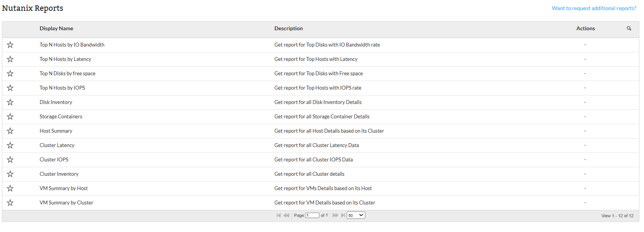Go to first page of reports
The height and width of the screenshot is (232, 644).
click(278, 215)
